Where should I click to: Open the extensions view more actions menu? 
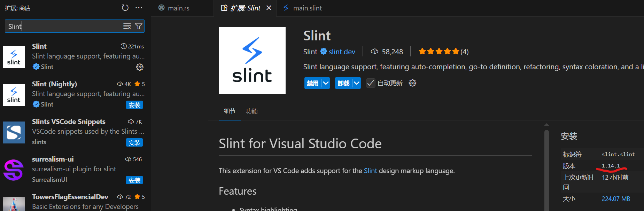139,8
